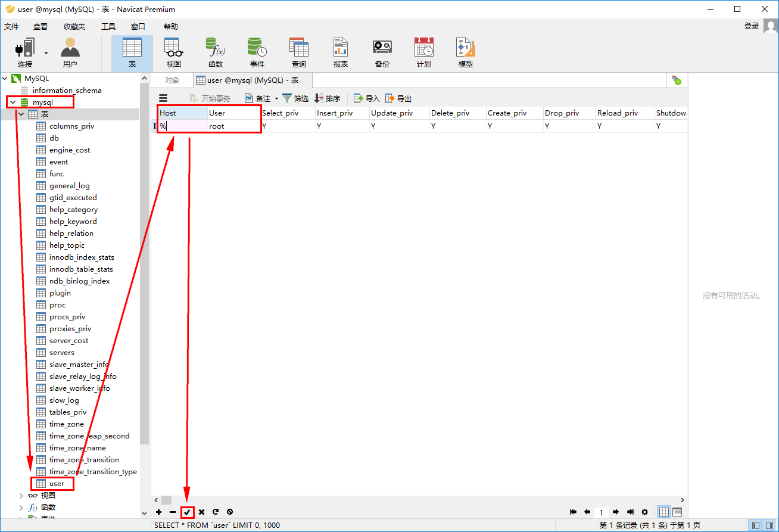Click the hamburger menu icon in table toolbar
Image resolution: width=779 pixels, height=532 pixels.
pos(163,98)
